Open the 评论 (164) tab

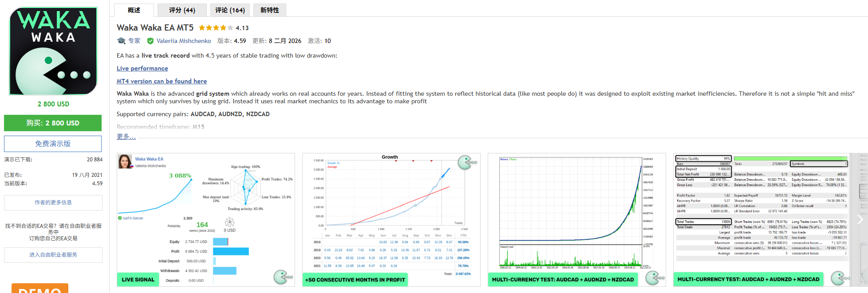[x=230, y=10]
